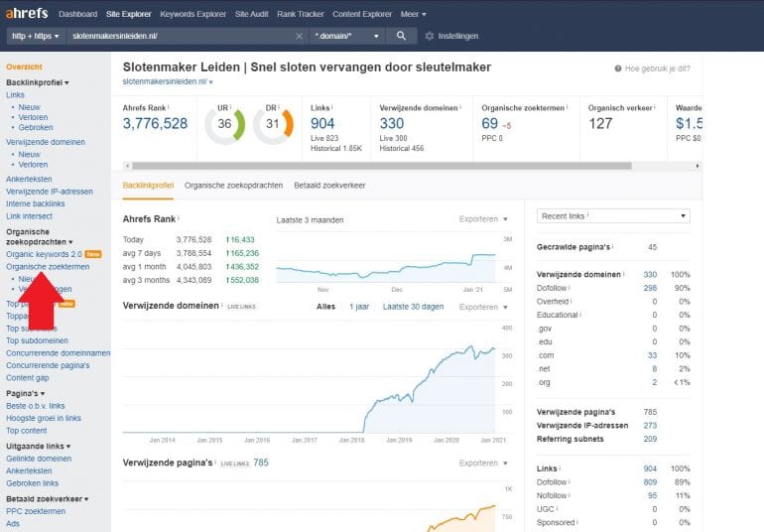Screen dimensions: 764x532
Task: Open Overzicht in the sidebar
Action: pyautogui.click(x=24, y=66)
